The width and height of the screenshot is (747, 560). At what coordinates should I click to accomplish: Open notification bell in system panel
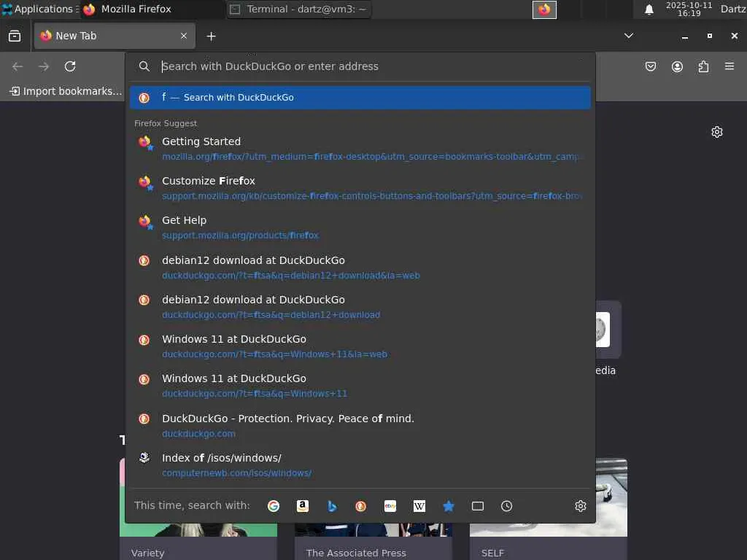649,9
